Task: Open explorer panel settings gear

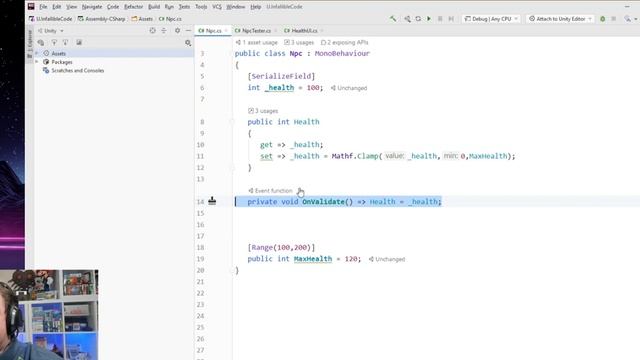Action: [177, 31]
